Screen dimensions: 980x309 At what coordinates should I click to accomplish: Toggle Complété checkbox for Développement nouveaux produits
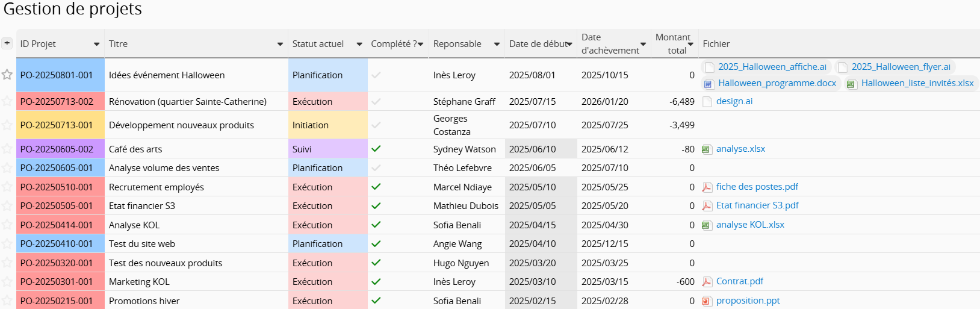[x=376, y=125]
